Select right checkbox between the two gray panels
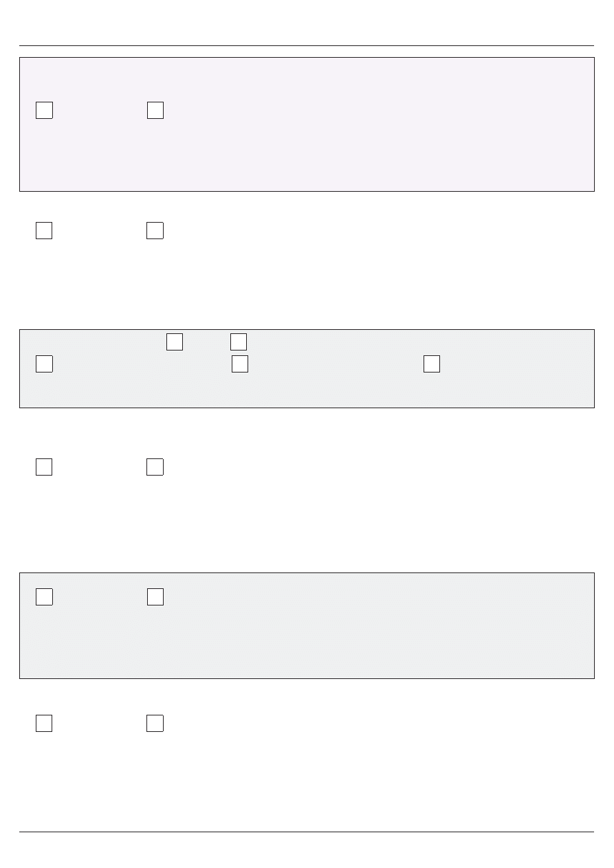 coord(155,467)
